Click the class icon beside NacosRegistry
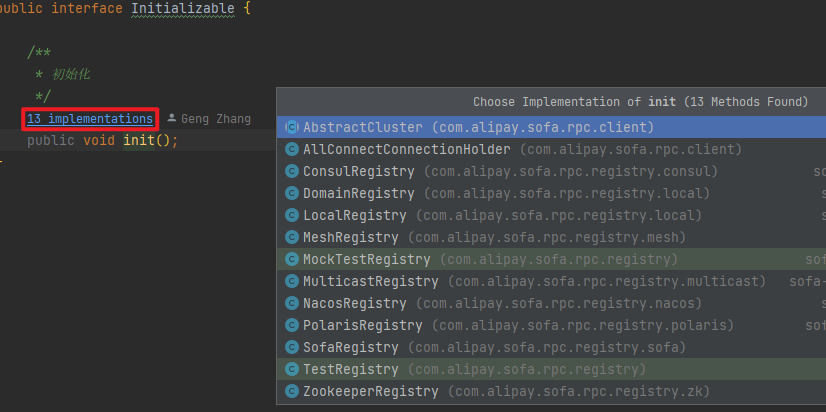826x412 pixels. pos(292,303)
